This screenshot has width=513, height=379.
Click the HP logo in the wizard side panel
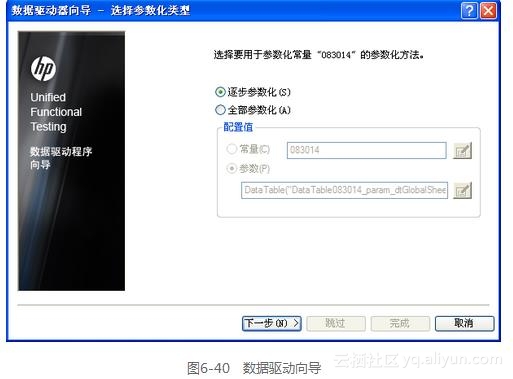(x=43, y=69)
